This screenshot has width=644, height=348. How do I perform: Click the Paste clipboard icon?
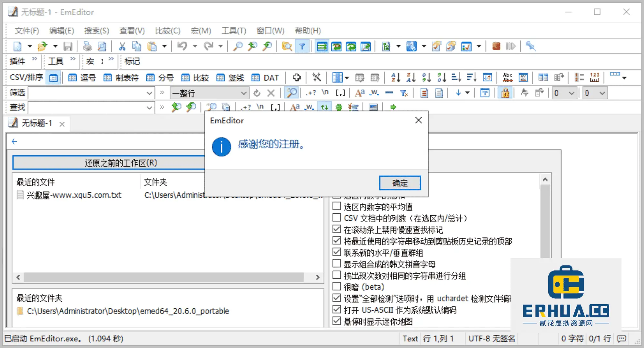[x=152, y=46]
